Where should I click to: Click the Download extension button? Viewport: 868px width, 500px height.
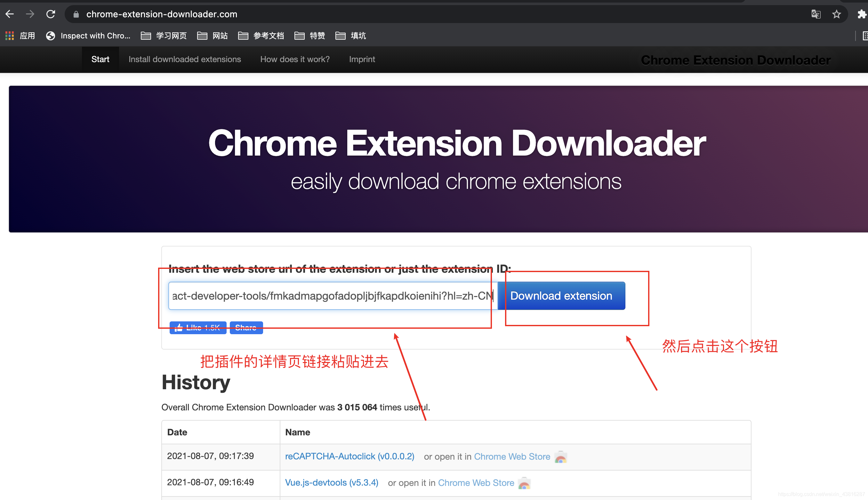561,296
